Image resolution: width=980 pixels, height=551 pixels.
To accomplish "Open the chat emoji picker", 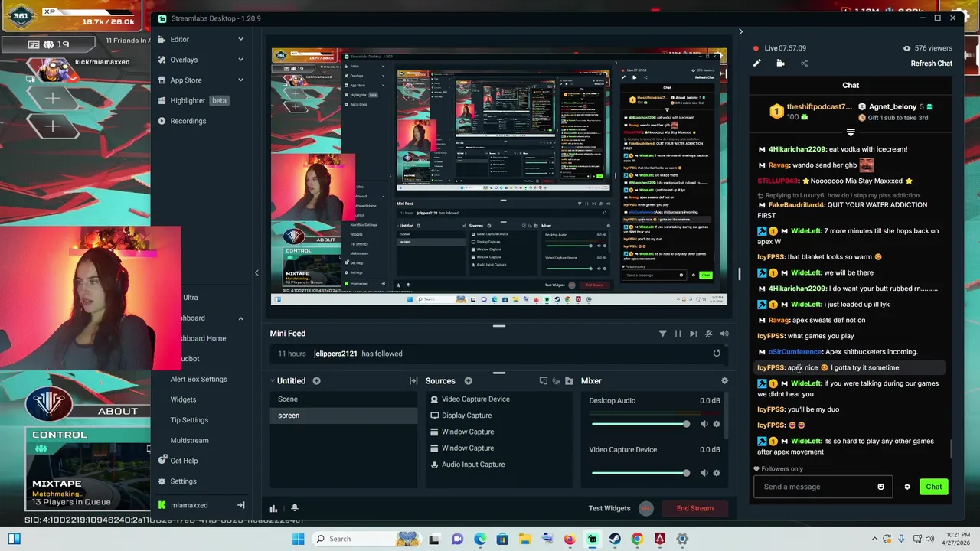I will pyautogui.click(x=880, y=487).
